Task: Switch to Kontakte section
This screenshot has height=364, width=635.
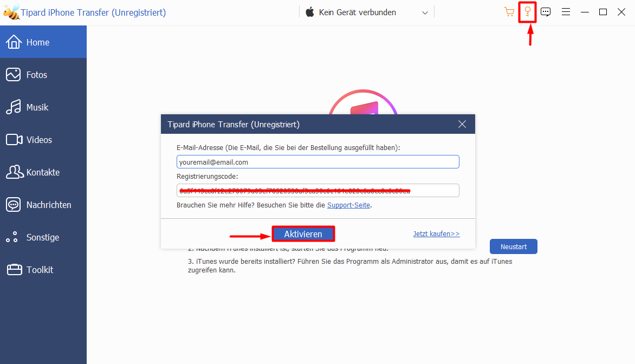Action: tap(43, 172)
